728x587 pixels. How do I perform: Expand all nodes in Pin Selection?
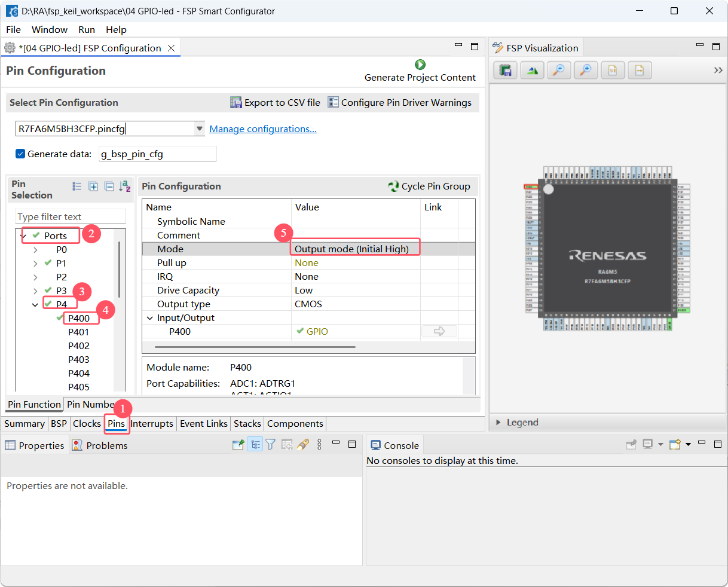click(93, 187)
